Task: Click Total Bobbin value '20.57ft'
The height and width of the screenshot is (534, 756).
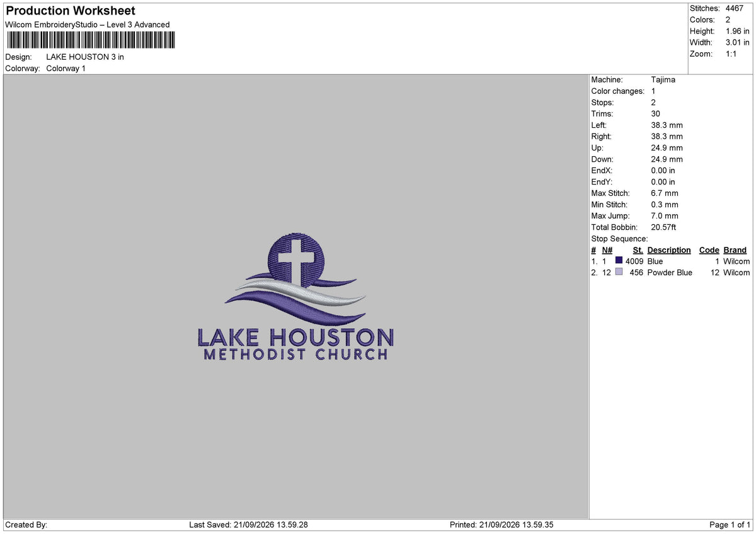Action: [664, 227]
